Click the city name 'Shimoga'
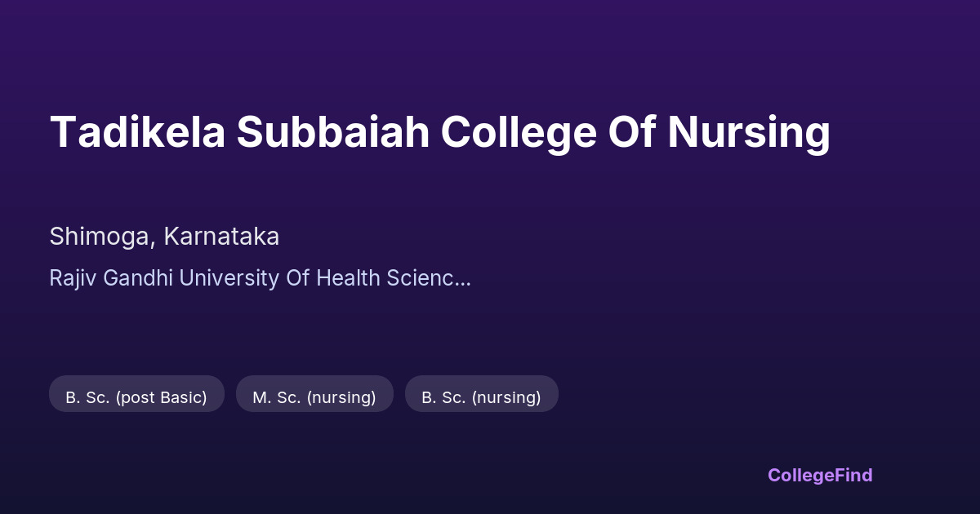 tap(100, 237)
